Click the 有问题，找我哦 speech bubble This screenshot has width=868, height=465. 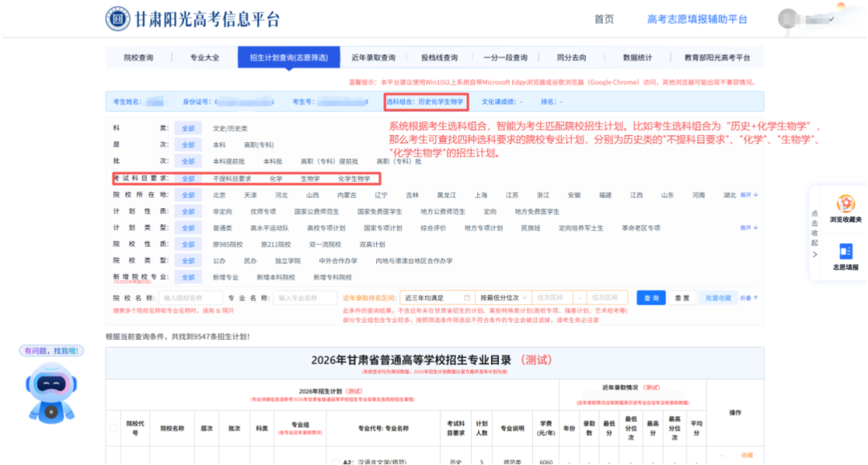51,350
